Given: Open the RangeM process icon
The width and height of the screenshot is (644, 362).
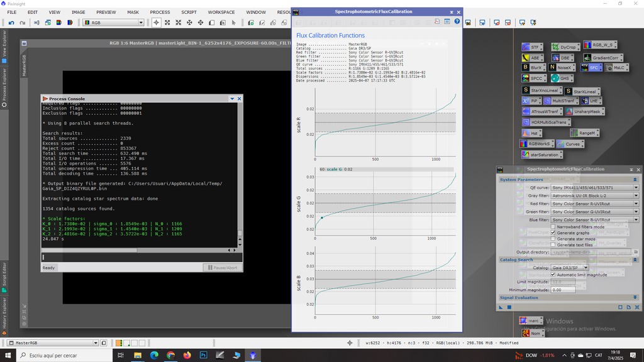Looking at the screenshot, I should tap(584, 133).
